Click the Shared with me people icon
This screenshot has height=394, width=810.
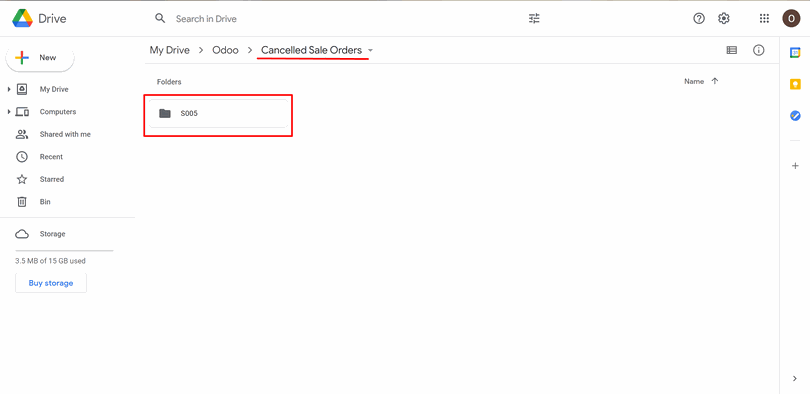point(22,134)
